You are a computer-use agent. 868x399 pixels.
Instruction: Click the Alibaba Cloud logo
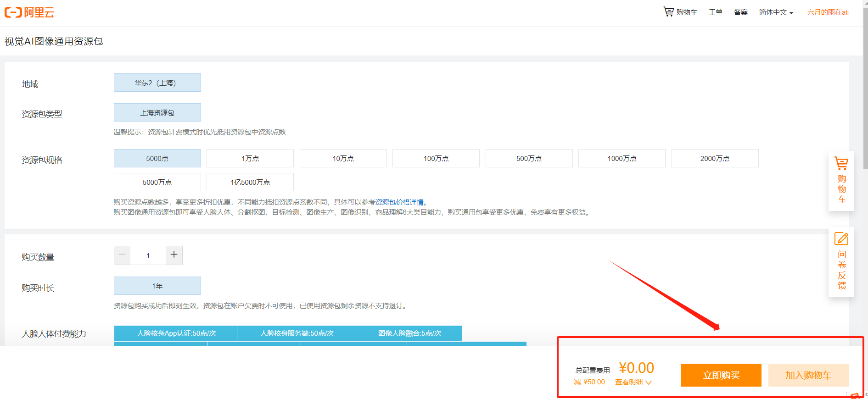tap(29, 12)
